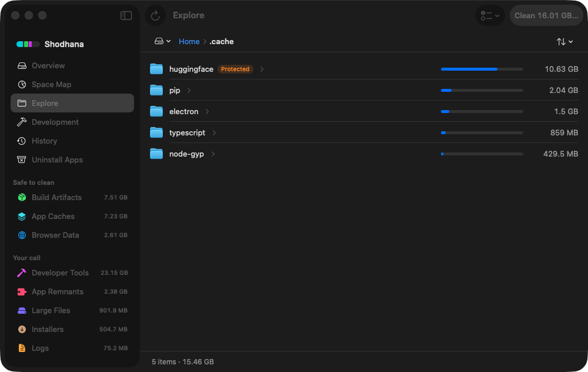The height and width of the screenshot is (372, 588).
Task: Click the App Caches layers icon
Action: click(x=22, y=216)
